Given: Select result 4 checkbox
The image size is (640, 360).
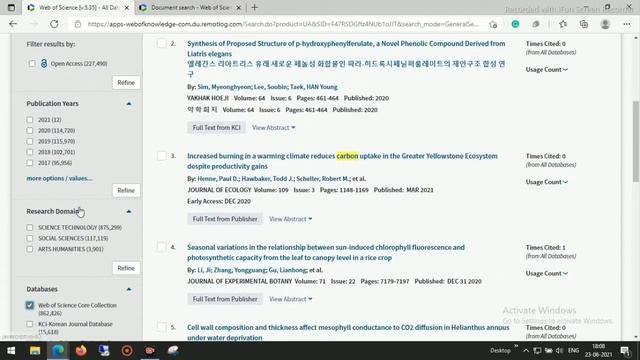Looking at the screenshot, I should point(162,247).
